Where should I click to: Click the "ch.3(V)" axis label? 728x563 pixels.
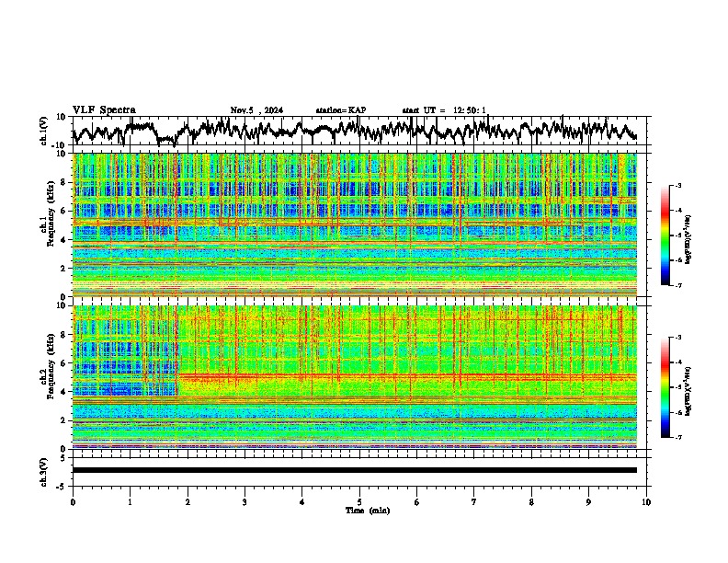click(x=44, y=472)
